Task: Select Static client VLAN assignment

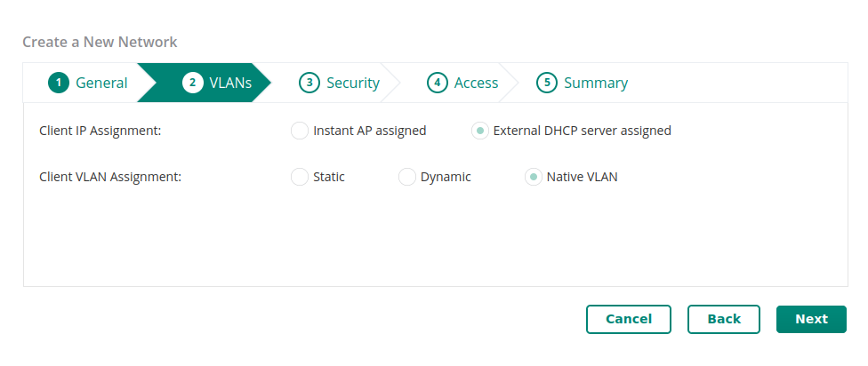Action: click(300, 177)
